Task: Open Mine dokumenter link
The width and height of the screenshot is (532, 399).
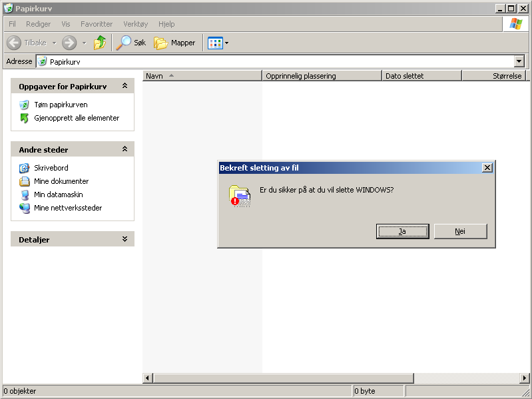Action: (x=61, y=182)
